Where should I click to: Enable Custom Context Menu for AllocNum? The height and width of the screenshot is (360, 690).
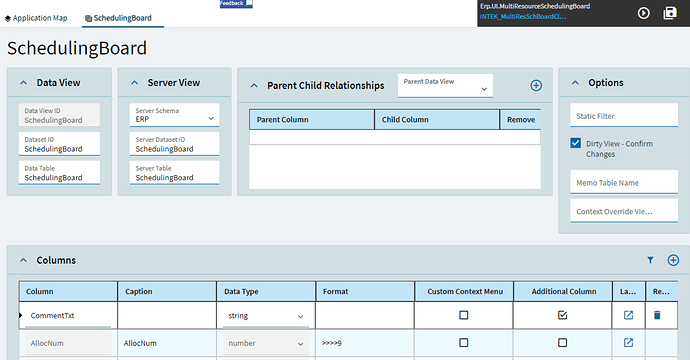463,342
